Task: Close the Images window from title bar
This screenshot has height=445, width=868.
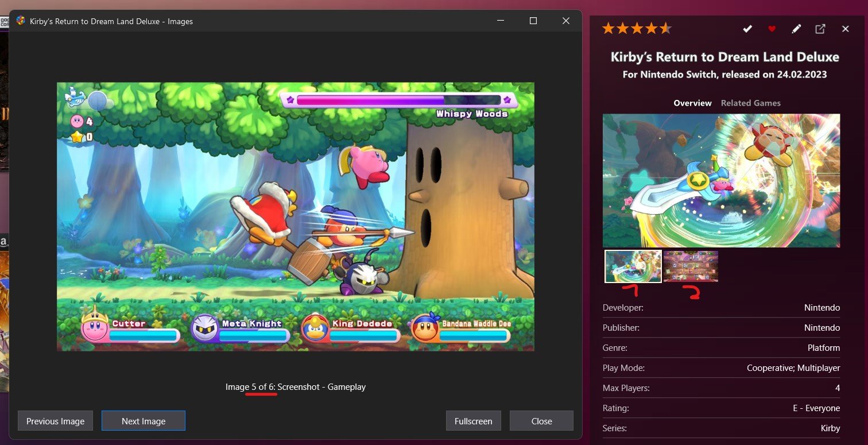Action: 565,21
